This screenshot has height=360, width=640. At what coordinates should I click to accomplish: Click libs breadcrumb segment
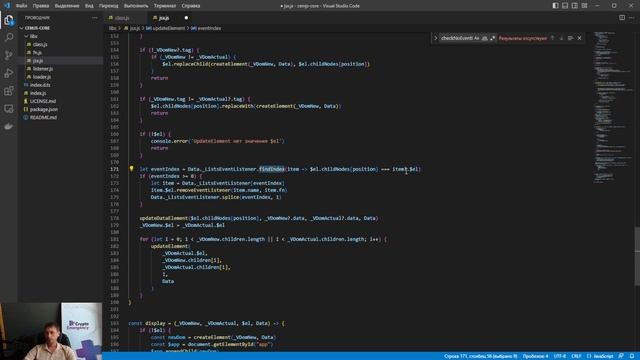point(113,28)
